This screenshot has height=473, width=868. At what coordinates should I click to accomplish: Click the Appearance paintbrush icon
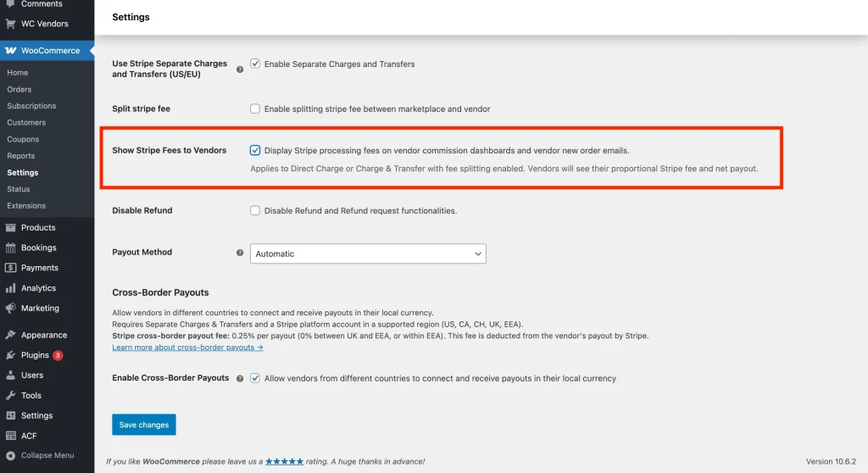point(10,335)
